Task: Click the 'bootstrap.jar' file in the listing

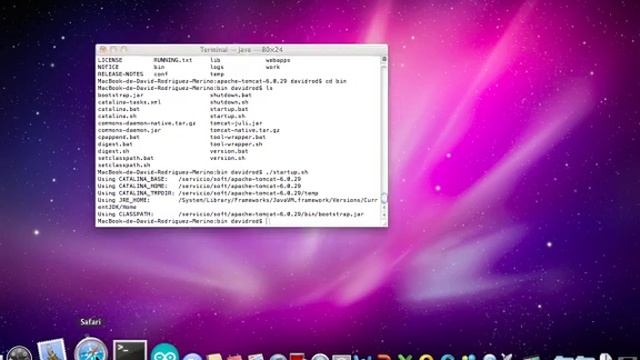Action: point(120,95)
